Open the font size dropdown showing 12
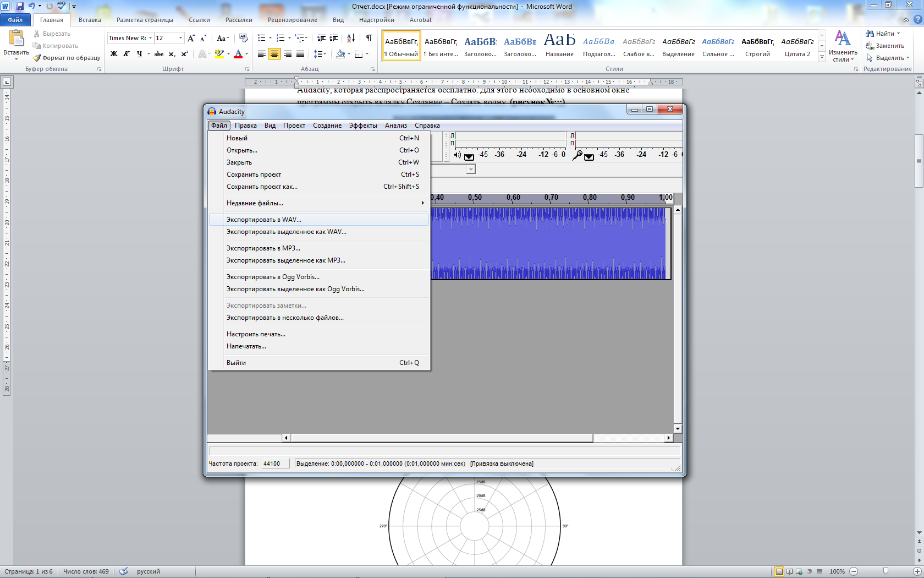The height and width of the screenshot is (578, 924). point(180,38)
